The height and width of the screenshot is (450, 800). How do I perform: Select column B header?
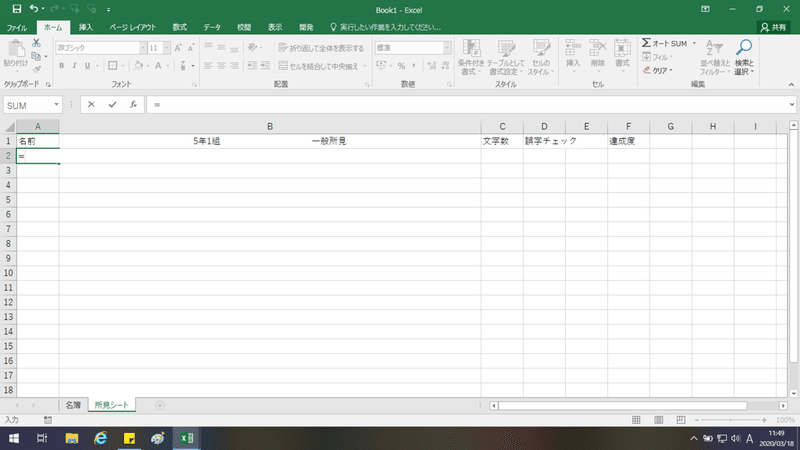point(270,127)
